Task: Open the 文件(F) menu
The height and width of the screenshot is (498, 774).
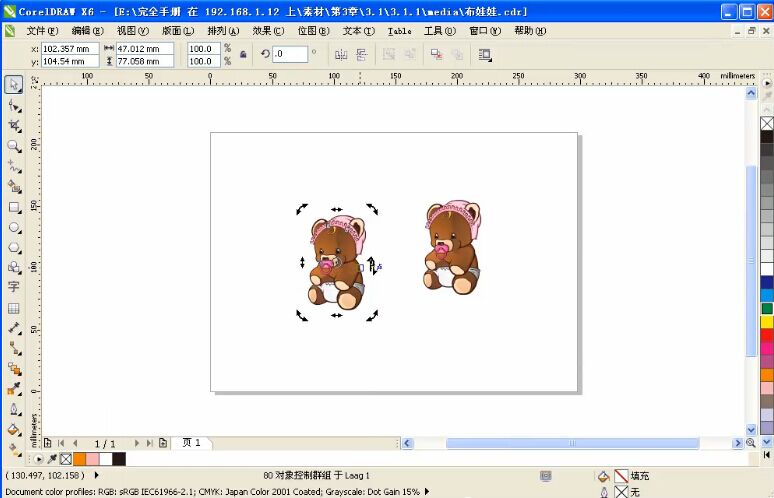Action: pos(42,31)
